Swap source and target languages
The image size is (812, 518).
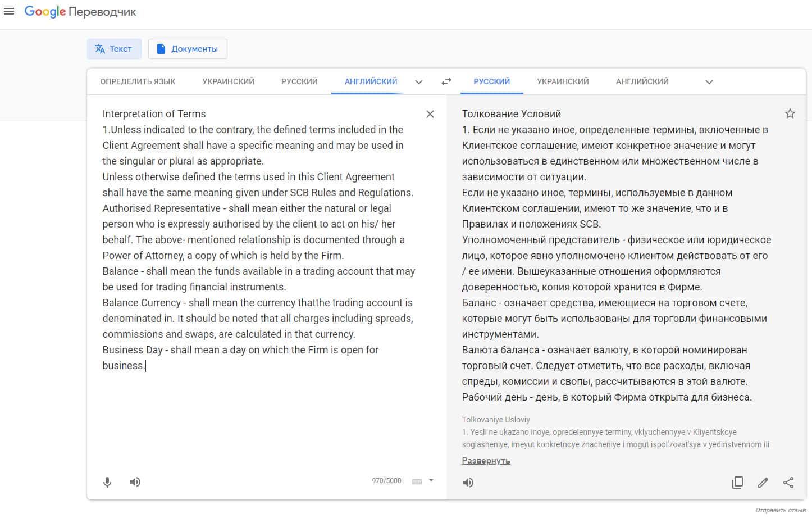[x=446, y=81]
